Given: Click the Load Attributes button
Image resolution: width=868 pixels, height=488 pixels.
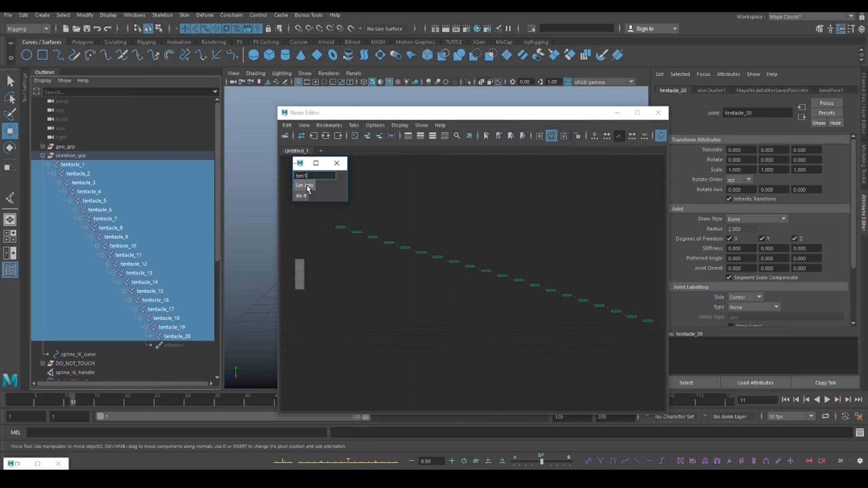Looking at the screenshot, I should 755,382.
